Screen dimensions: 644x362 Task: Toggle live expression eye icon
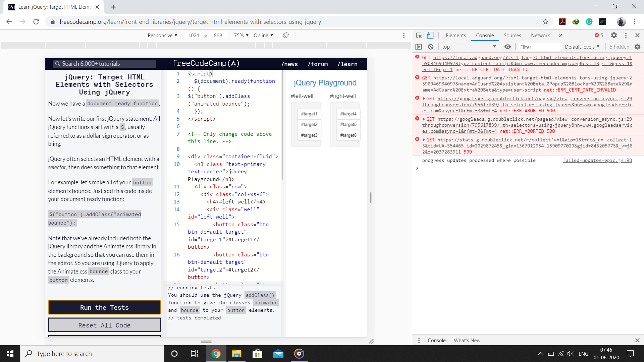point(507,47)
